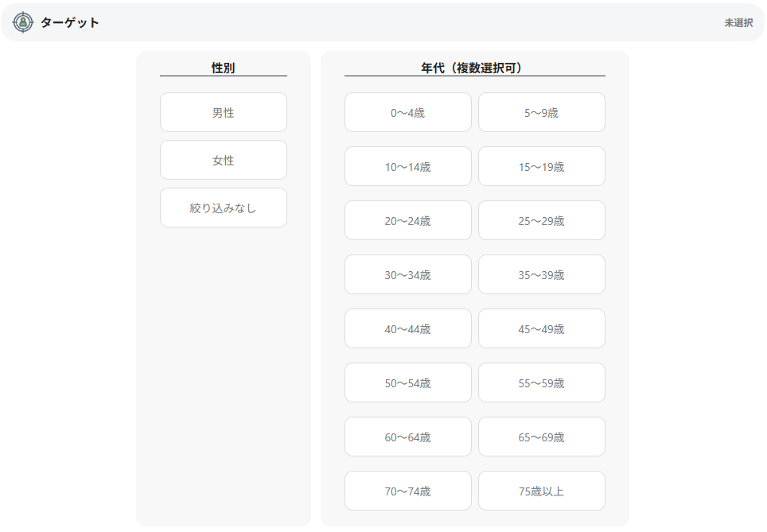This screenshot has width=767, height=532.
Task: Select 男性 gender option
Action: click(x=223, y=112)
